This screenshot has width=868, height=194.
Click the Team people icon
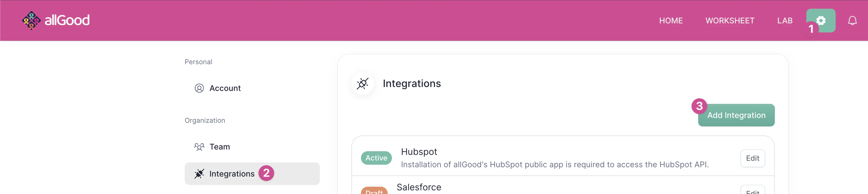click(x=199, y=147)
